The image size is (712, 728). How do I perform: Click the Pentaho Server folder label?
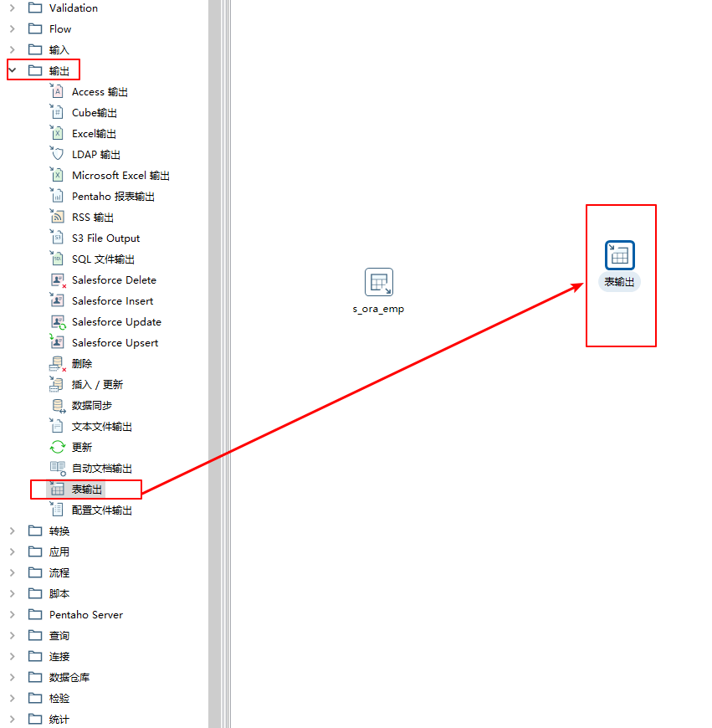86,614
